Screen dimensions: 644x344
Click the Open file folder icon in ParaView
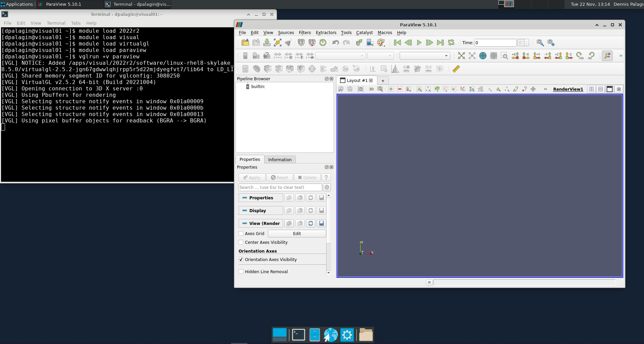[x=245, y=42]
